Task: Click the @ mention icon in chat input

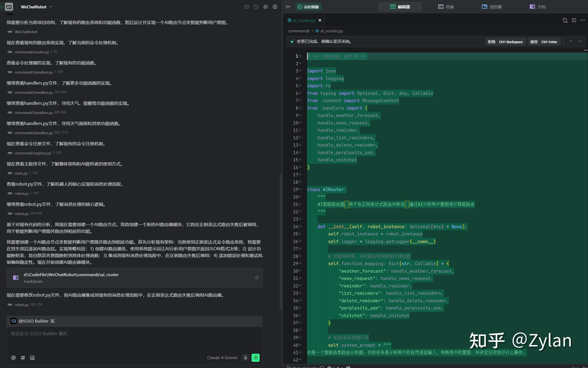Action: pyautogui.click(x=13, y=358)
